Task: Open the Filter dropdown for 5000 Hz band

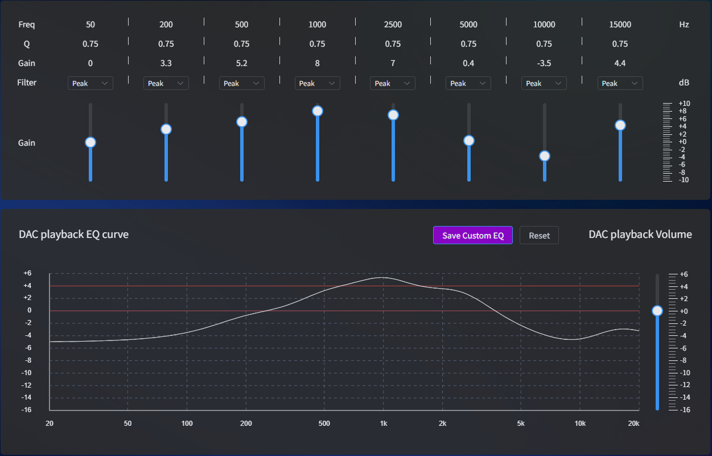Action: coord(468,83)
